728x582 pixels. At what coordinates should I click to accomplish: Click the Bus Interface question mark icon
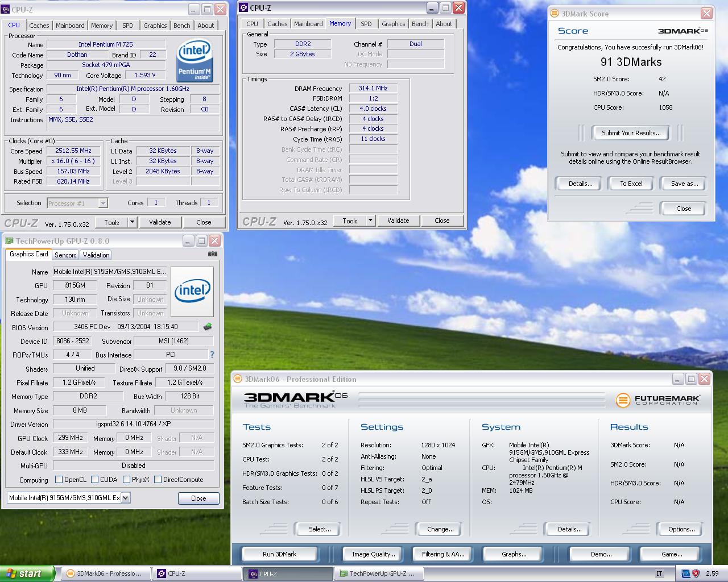[x=212, y=355]
